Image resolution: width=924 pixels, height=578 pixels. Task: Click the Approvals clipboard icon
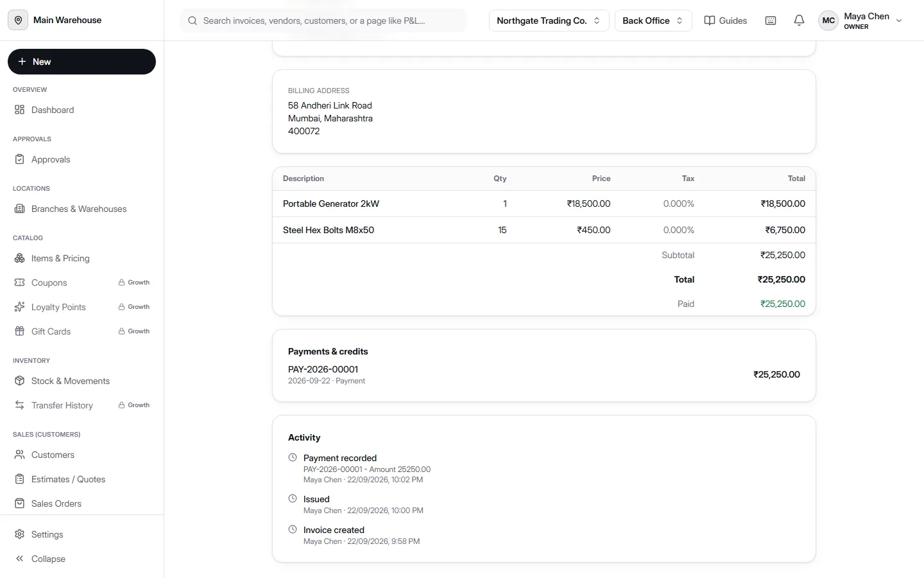point(20,159)
